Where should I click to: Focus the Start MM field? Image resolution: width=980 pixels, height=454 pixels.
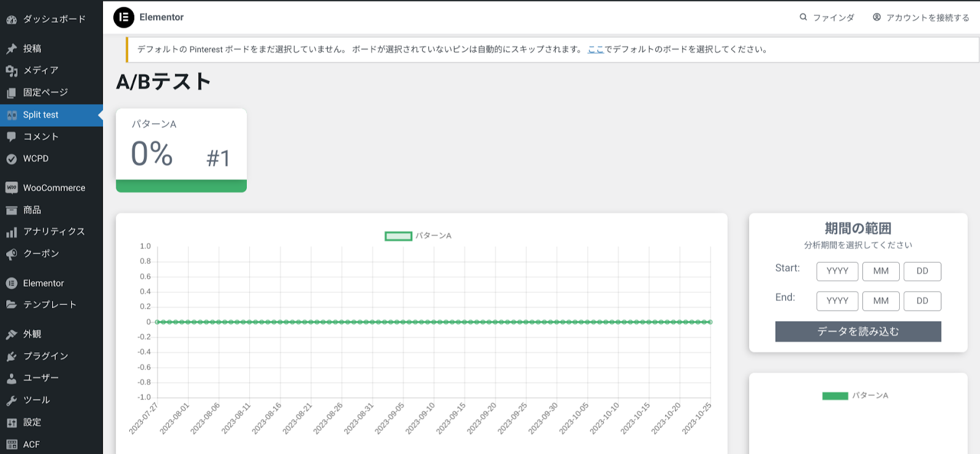coord(881,271)
